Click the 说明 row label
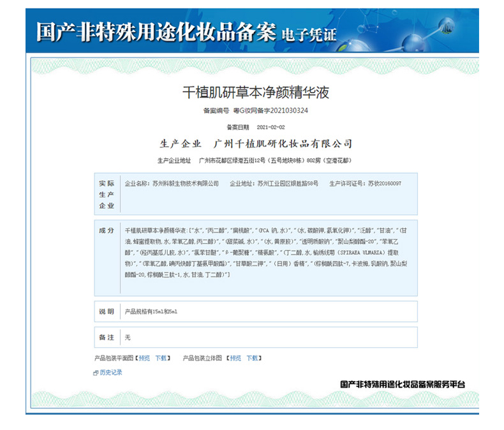Image resolution: width=504 pixels, height=430 pixels. 107,311
